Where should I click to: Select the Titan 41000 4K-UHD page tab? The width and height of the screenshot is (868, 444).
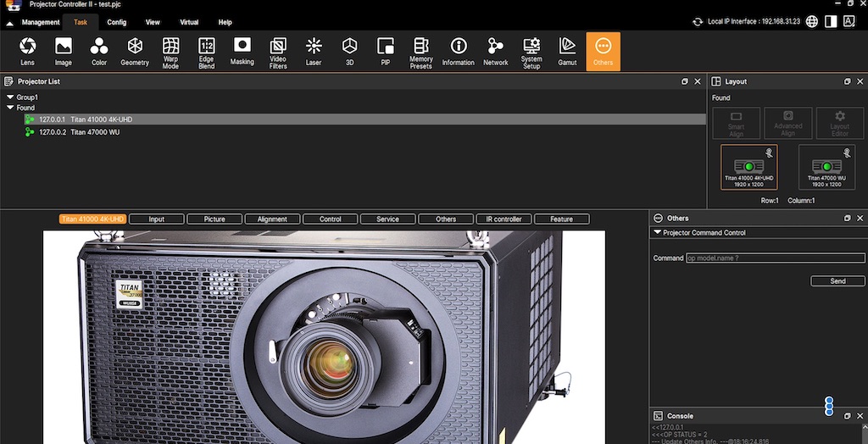click(x=93, y=219)
